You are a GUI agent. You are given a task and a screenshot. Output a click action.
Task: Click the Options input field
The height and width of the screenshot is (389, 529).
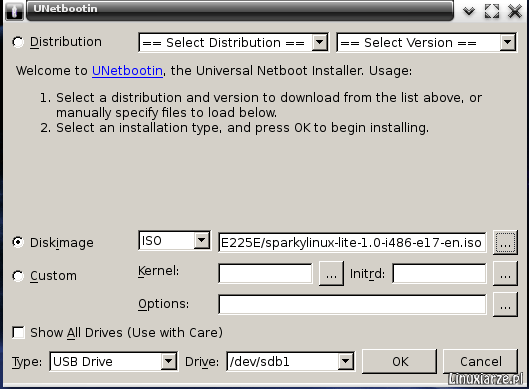click(352, 305)
